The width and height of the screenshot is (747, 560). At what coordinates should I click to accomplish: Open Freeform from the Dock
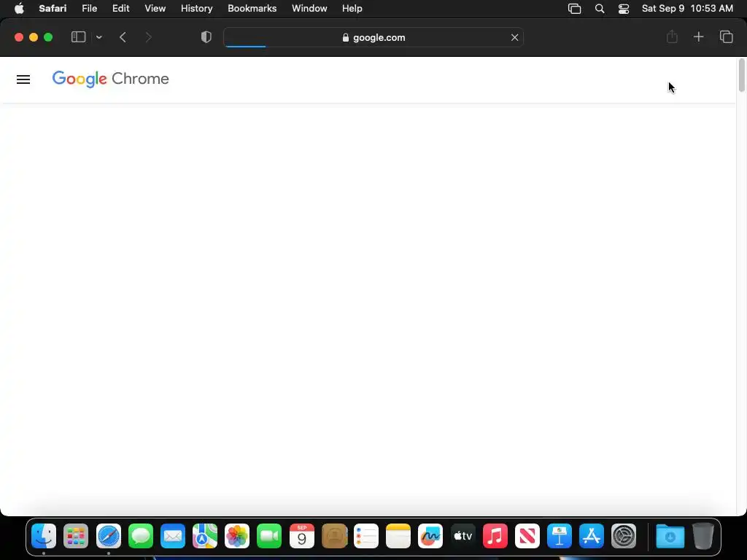(x=430, y=536)
